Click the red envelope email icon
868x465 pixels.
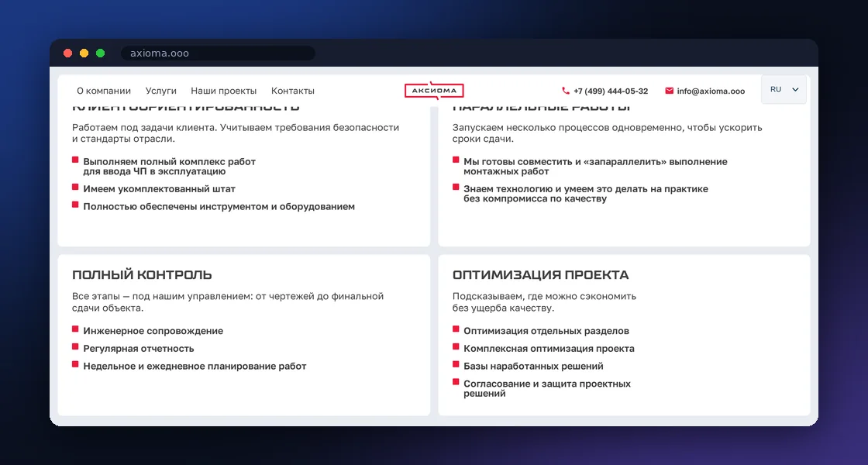(670, 91)
